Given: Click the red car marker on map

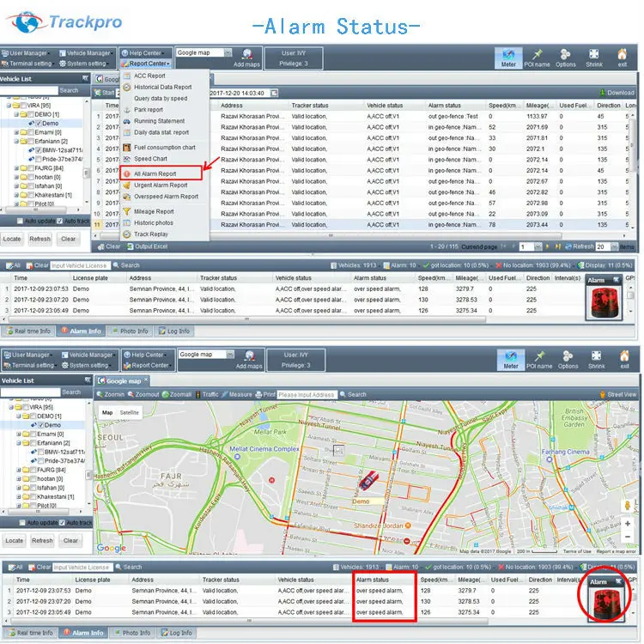Looking at the screenshot, I should coord(367,484).
